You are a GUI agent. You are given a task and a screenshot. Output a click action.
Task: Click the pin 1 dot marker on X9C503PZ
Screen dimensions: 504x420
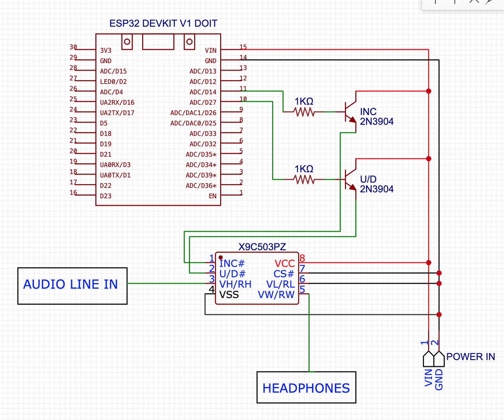pos(220,257)
